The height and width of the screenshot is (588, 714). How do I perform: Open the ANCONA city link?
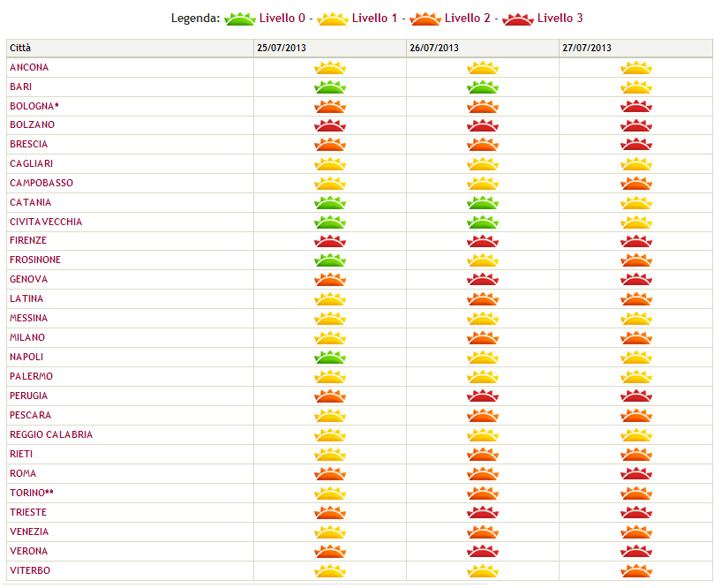coord(29,67)
